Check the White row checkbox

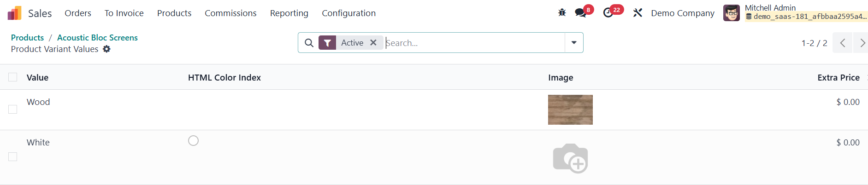point(13,157)
